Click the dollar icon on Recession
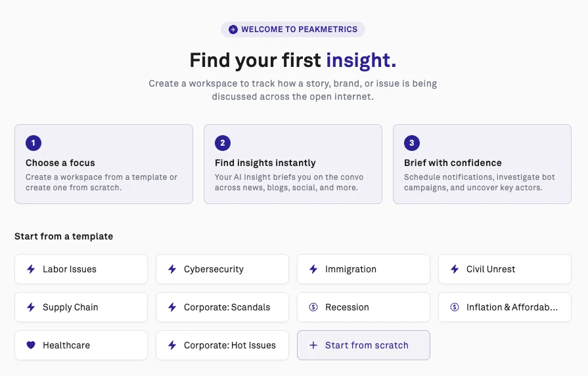Viewport: 588px width, 376px height. (x=313, y=307)
